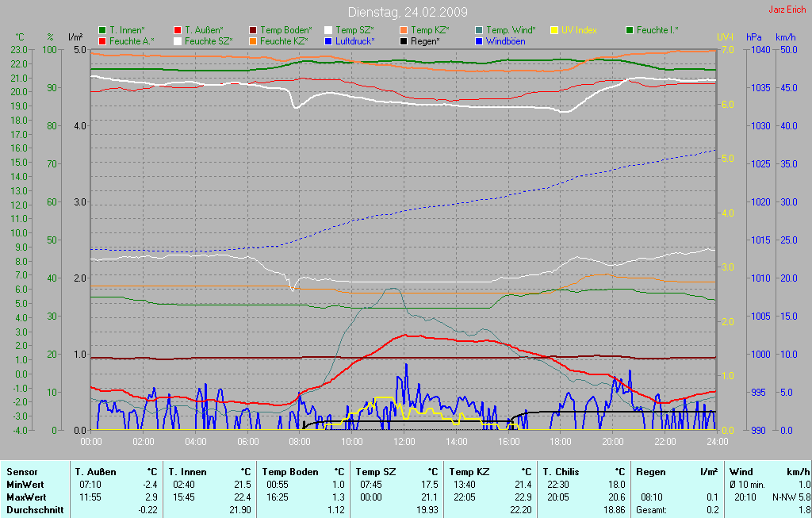Click the Feuchte KZ legend color square
Viewport: 812px width, 518px height.
253,40
